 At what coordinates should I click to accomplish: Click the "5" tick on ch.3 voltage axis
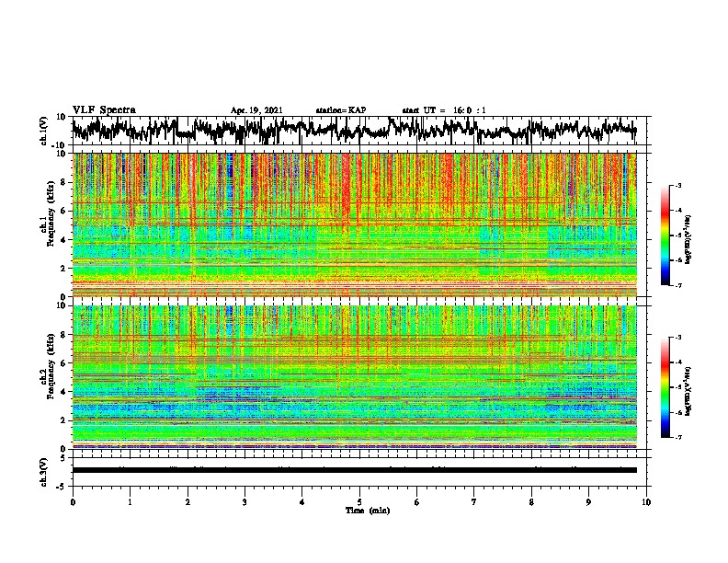point(64,458)
